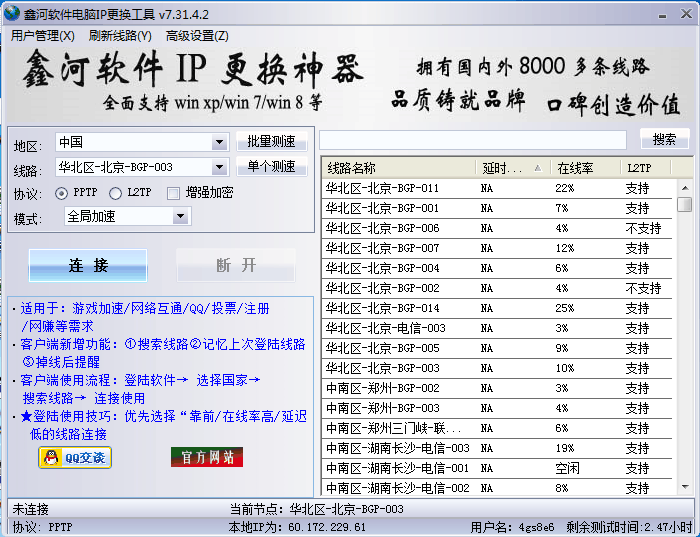Sort by the L2TP column header

tap(646, 168)
